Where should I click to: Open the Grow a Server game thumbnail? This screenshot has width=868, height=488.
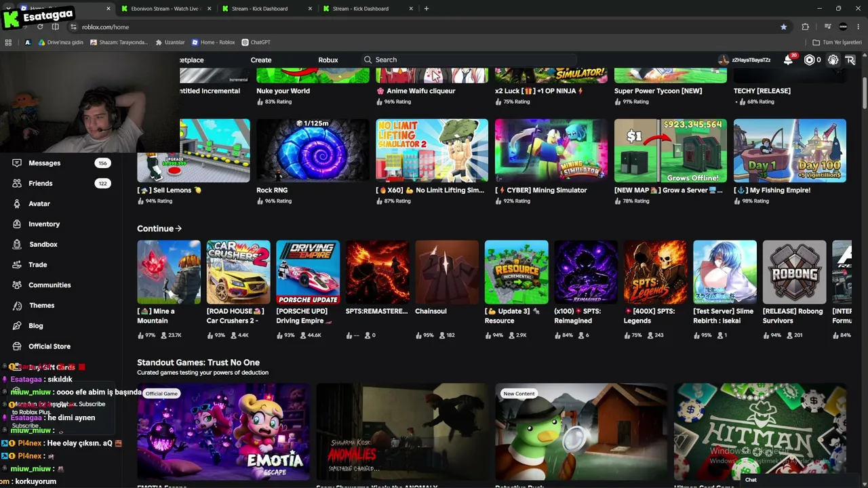click(x=671, y=150)
